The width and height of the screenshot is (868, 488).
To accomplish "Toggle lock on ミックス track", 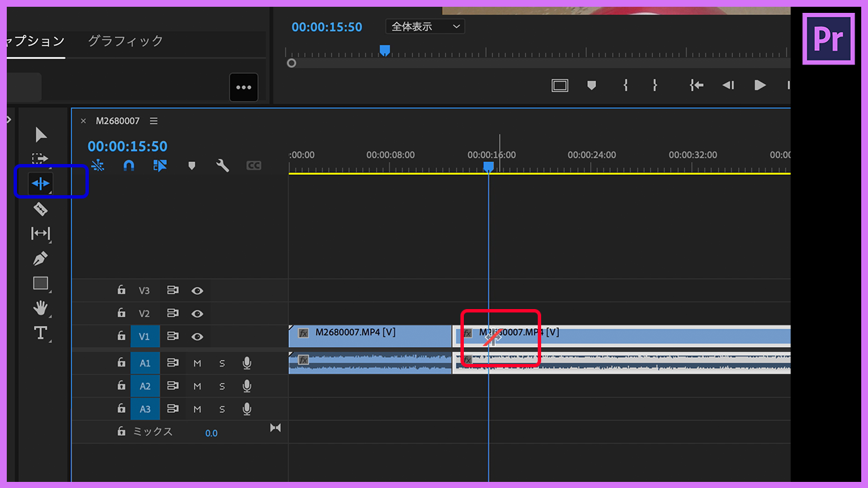I will click(121, 431).
